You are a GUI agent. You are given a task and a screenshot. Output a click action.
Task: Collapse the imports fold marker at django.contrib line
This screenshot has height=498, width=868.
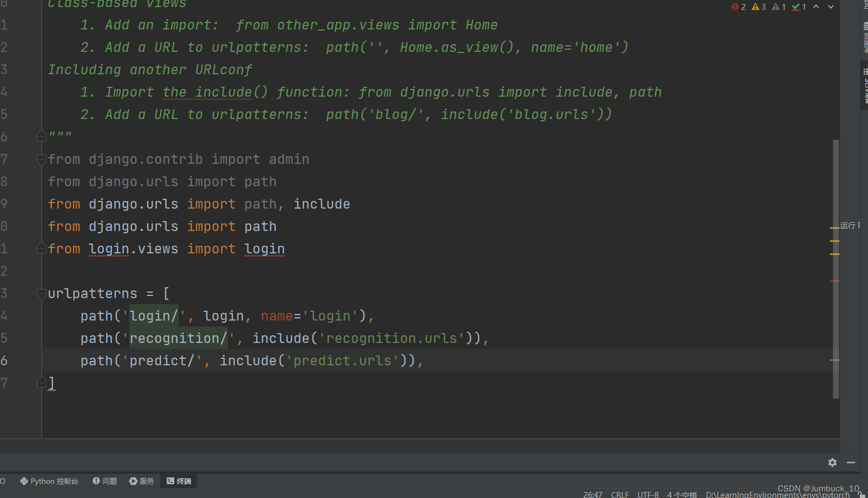[42, 159]
